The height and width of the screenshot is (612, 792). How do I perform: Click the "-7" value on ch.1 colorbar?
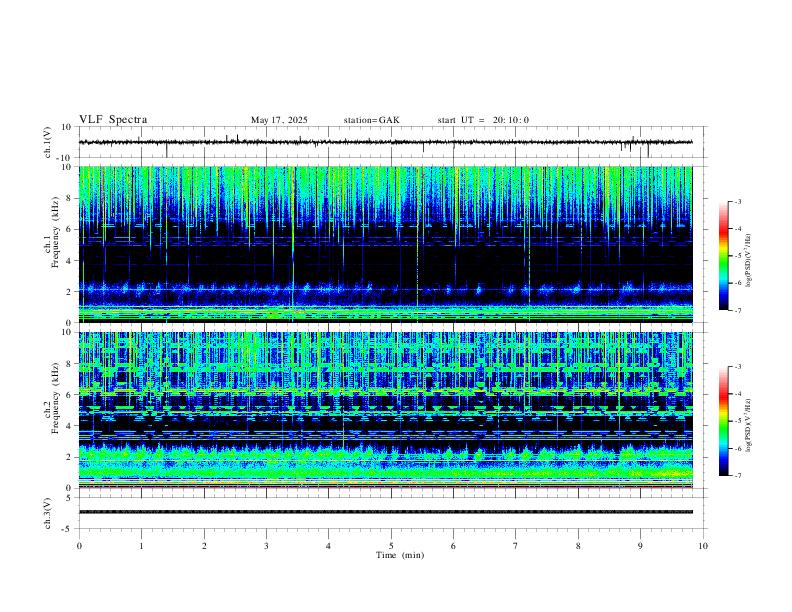[x=737, y=311]
